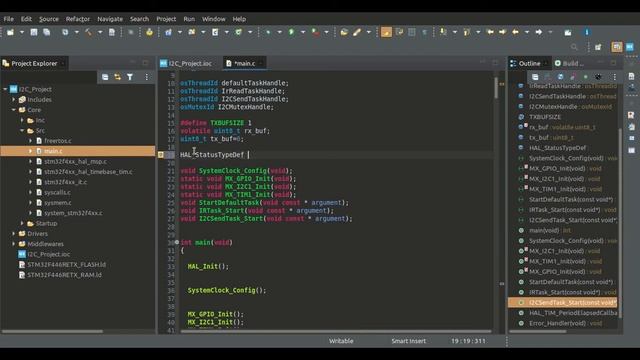
Task: Click the editor horizontal scrollbar
Action: click(336, 331)
